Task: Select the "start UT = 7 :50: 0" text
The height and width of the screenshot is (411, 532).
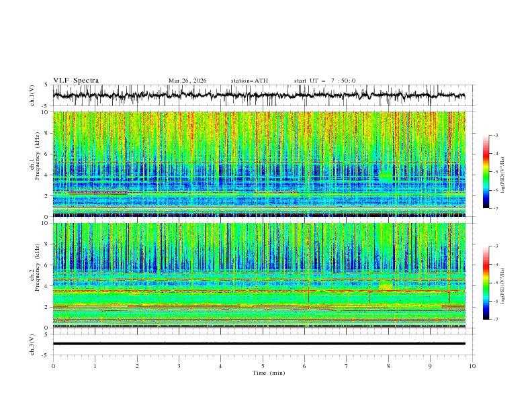Action: coord(324,81)
